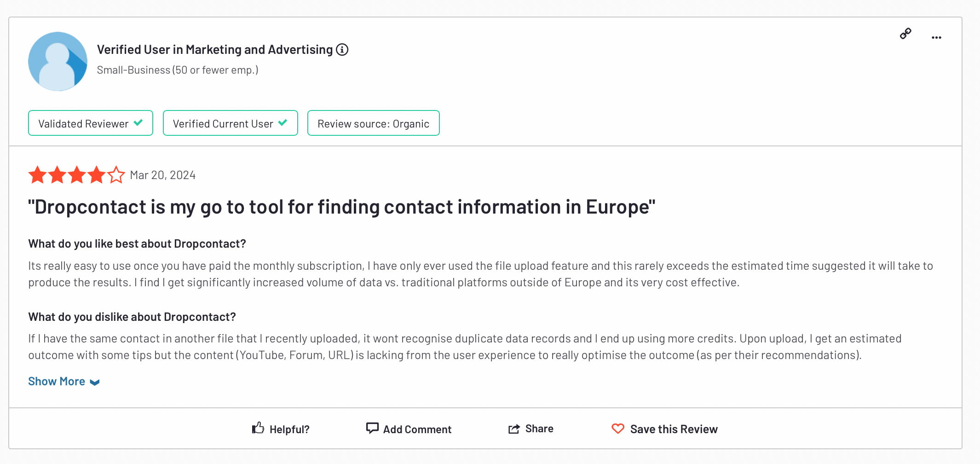Click the Validated Reviewer badge

91,123
